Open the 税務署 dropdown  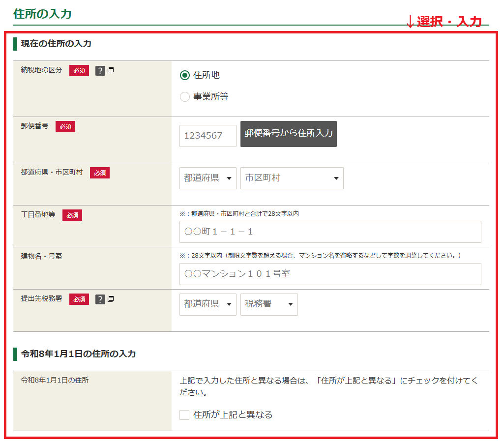click(268, 304)
